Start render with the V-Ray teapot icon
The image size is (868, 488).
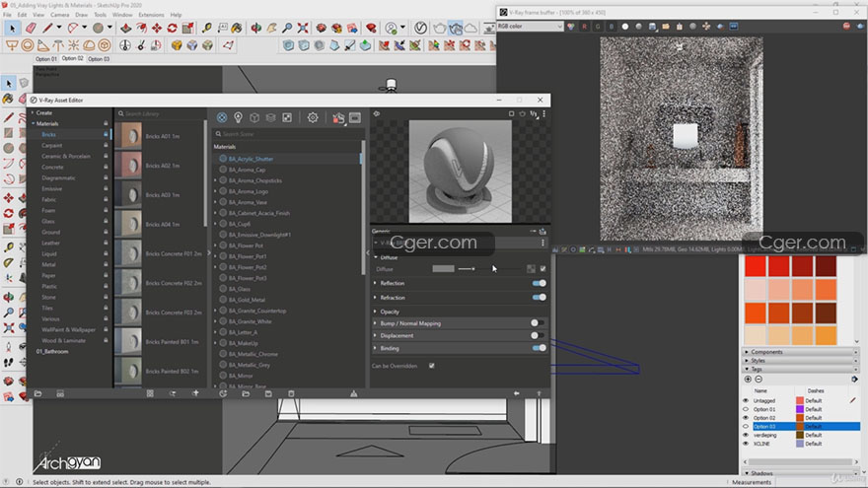pyautogui.click(x=440, y=28)
